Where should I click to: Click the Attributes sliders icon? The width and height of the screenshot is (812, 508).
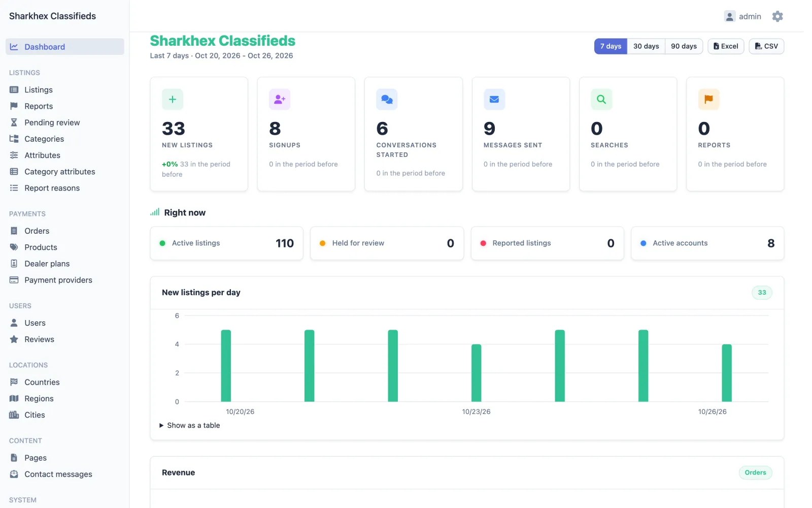pyautogui.click(x=14, y=155)
